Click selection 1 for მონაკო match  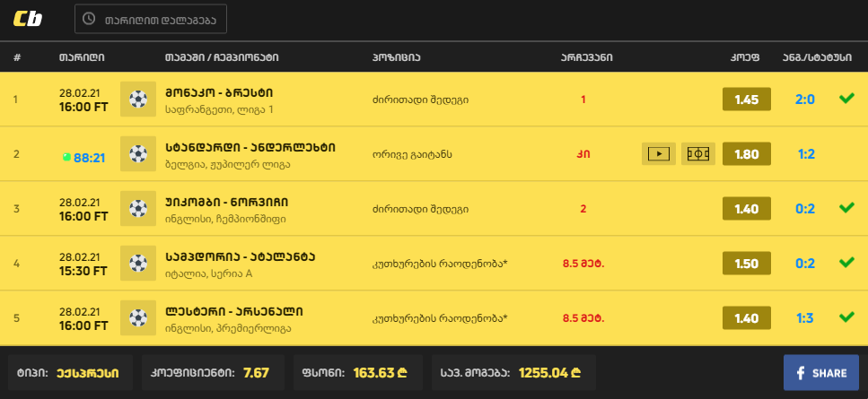point(583,100)
